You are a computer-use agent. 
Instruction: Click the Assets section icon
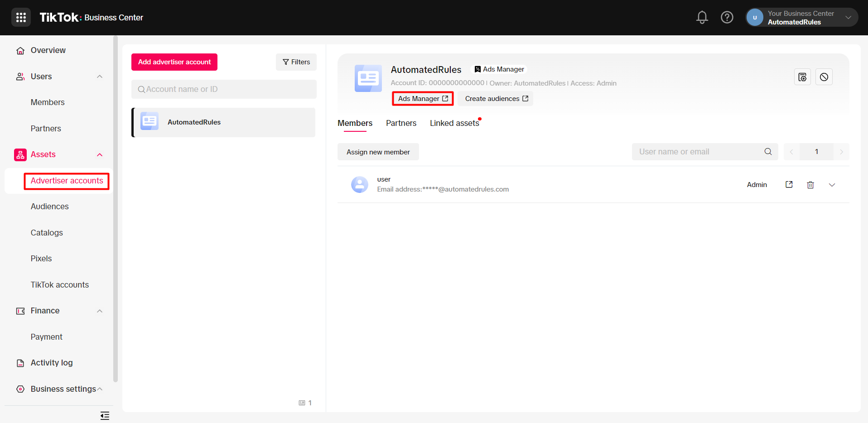click(x=20, y=155)
